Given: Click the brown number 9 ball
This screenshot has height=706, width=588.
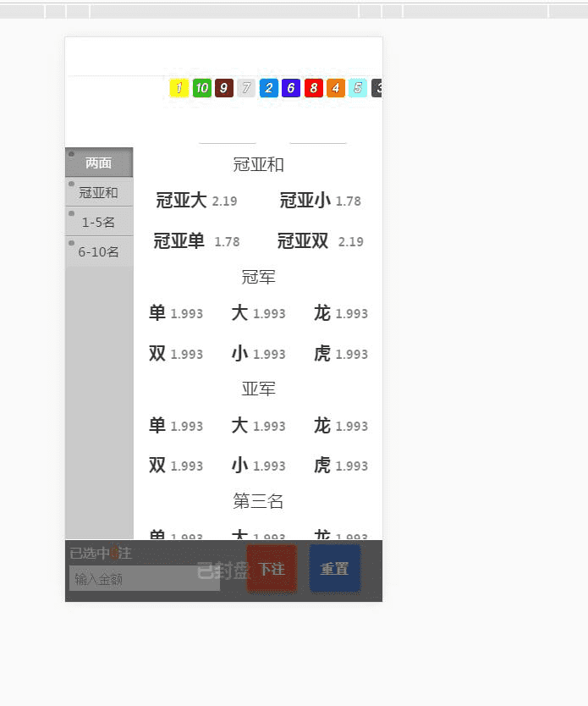Looking at the screenshot, I should [x=224, y=88].
